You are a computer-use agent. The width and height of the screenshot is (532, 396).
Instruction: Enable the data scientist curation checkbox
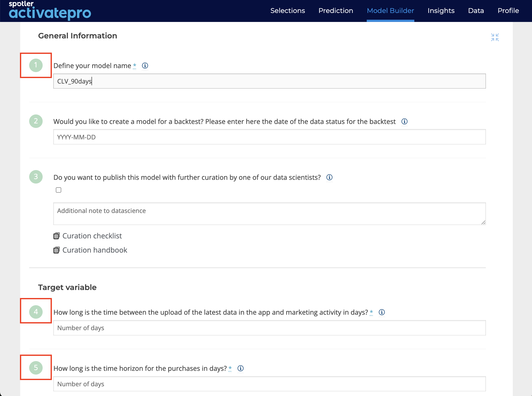[59, 190]
